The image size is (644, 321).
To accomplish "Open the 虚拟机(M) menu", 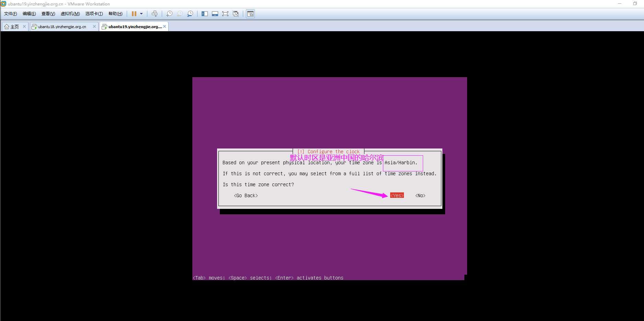I will 70,14.
